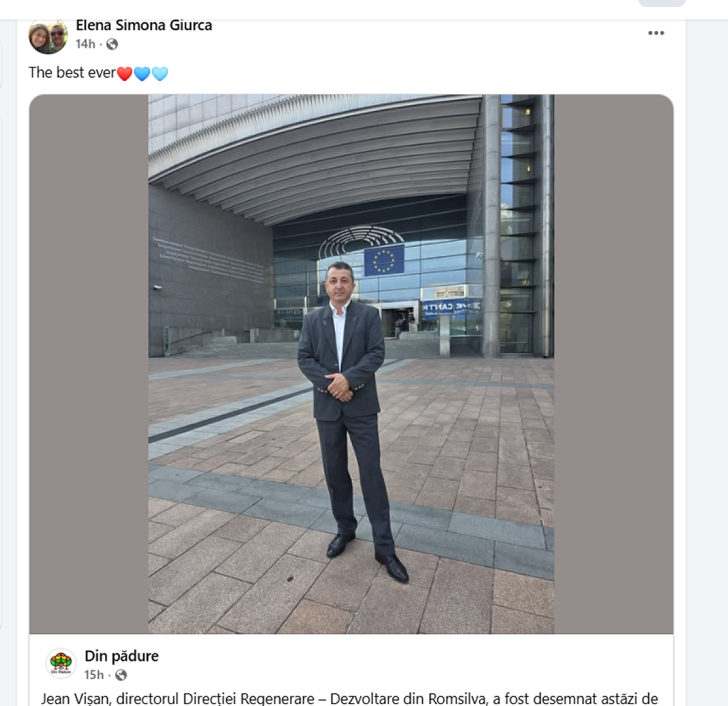Open Elena Simona Giurca's profile name link

[x=144, y=25]
